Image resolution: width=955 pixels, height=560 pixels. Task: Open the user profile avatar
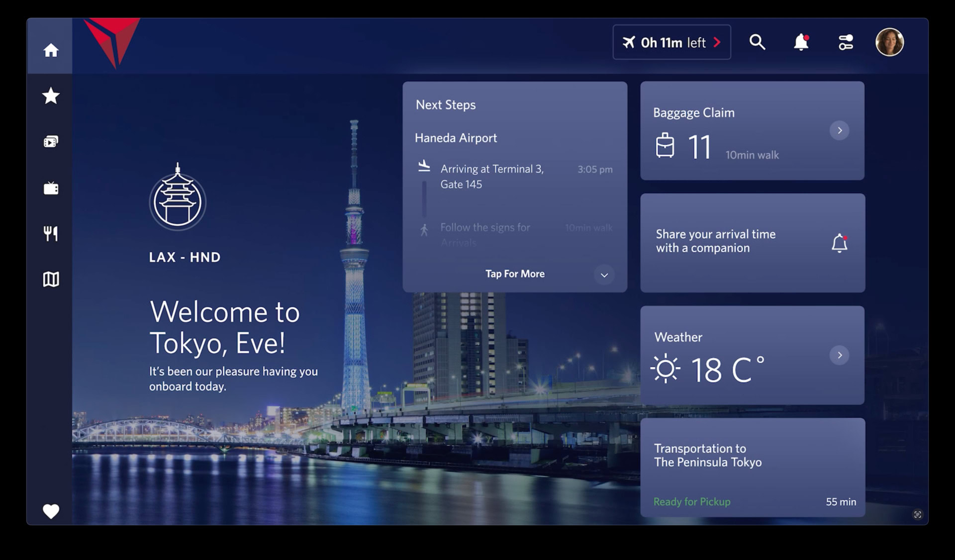890,42
